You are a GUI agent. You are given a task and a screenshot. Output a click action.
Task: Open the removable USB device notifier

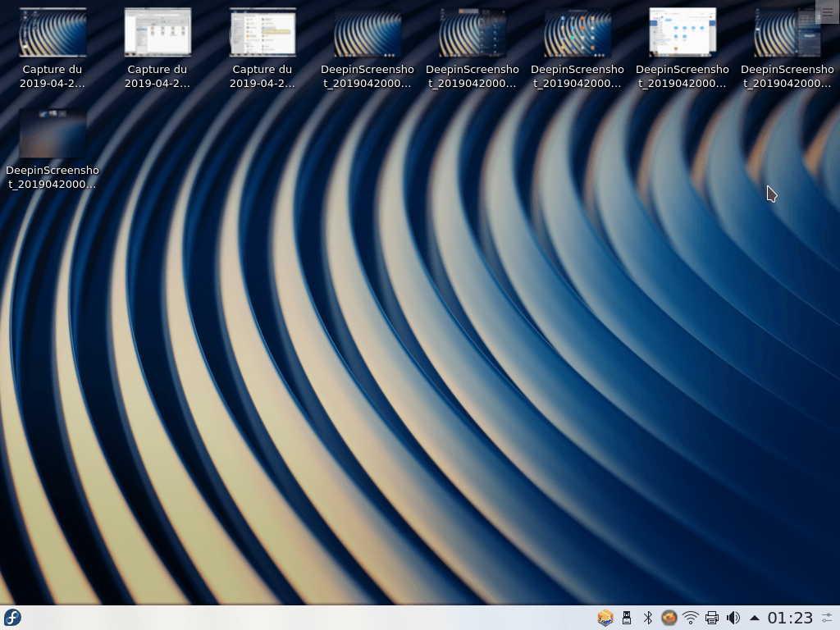click(x=626, y=618)
